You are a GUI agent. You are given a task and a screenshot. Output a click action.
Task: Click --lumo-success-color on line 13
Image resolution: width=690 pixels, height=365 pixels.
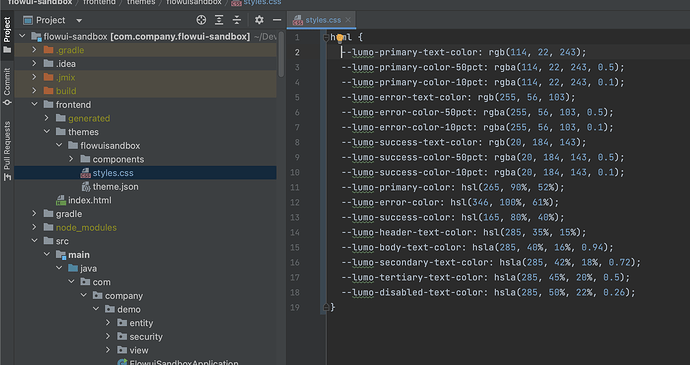coord(398,218)
